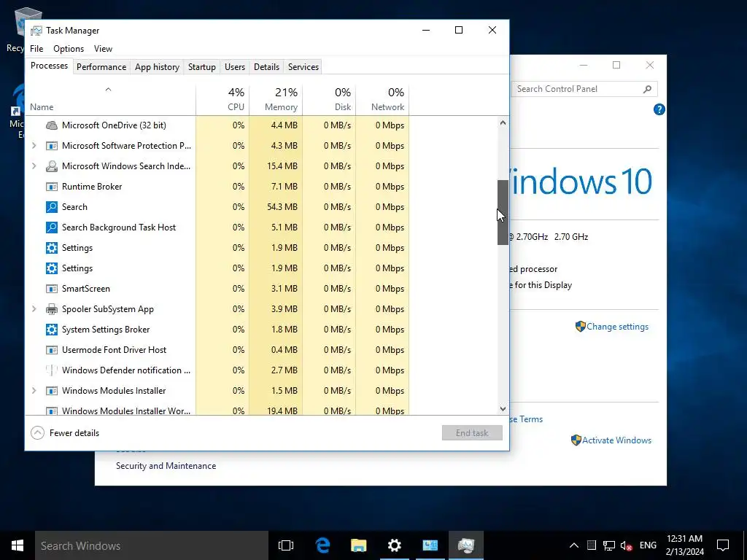
Task: Expand Microsoft Windows Search Indexer group
Action: point(34,166)
